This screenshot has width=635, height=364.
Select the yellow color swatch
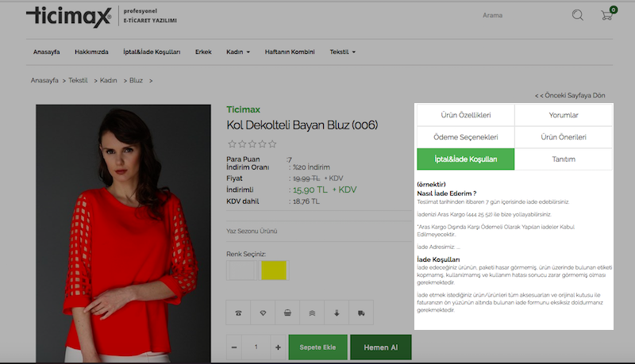(x=275, y=270)
